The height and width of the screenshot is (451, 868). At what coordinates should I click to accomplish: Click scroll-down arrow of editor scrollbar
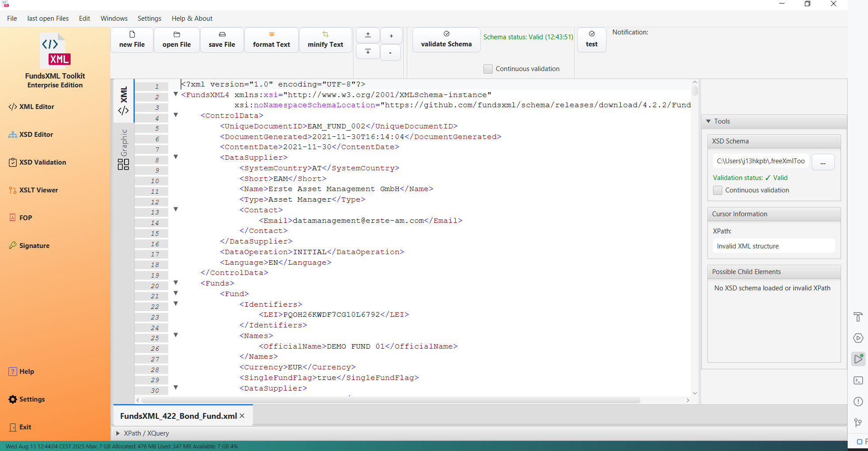(695, 393)
